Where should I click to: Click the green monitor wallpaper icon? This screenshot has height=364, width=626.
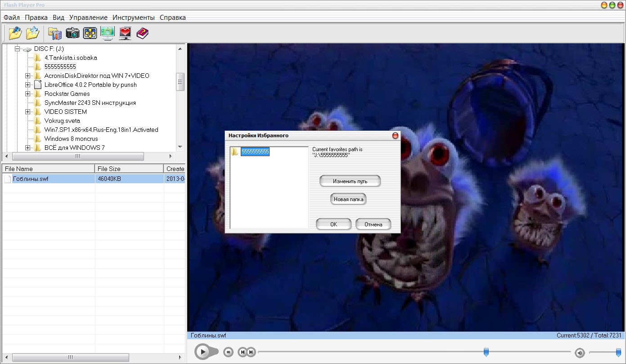[108, 33]
